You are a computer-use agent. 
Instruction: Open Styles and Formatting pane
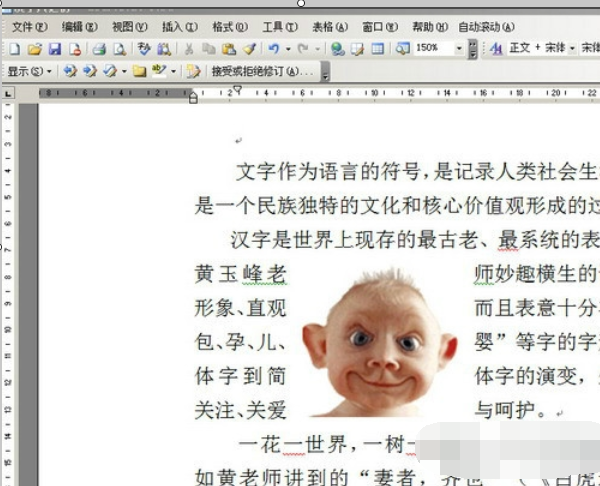(496, 49)
